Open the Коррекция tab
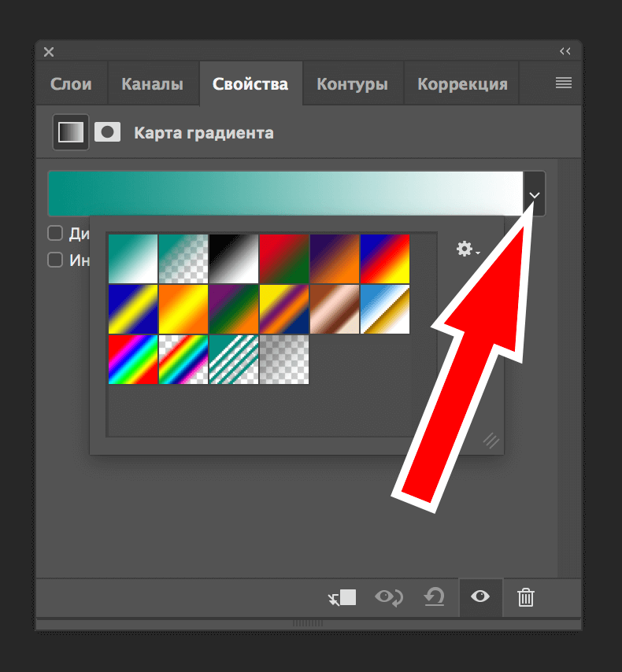The image size is (622, 672). click(x=462, y=84)
